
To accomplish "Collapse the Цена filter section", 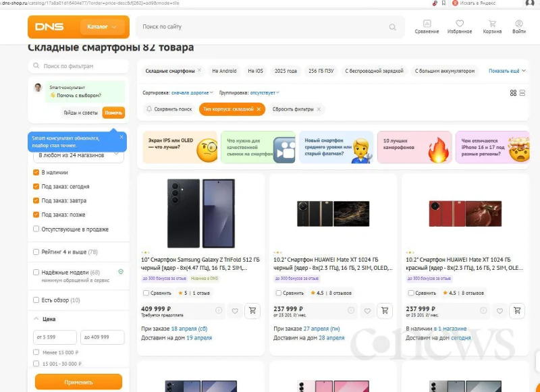I will click(36, 318).
